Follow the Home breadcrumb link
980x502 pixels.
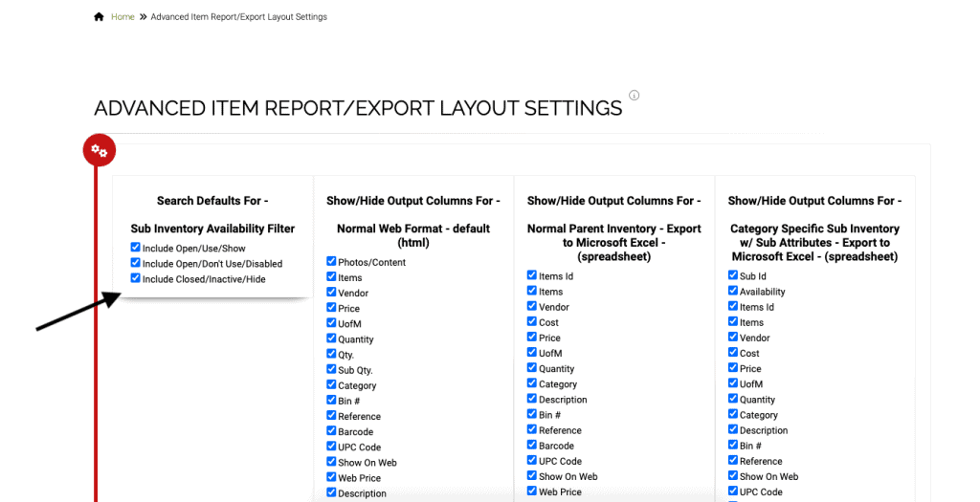[122, 17]
